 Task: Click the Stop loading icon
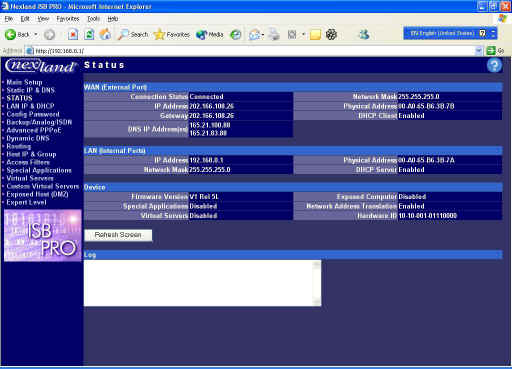pyautogui.click(x=73, y=34)
